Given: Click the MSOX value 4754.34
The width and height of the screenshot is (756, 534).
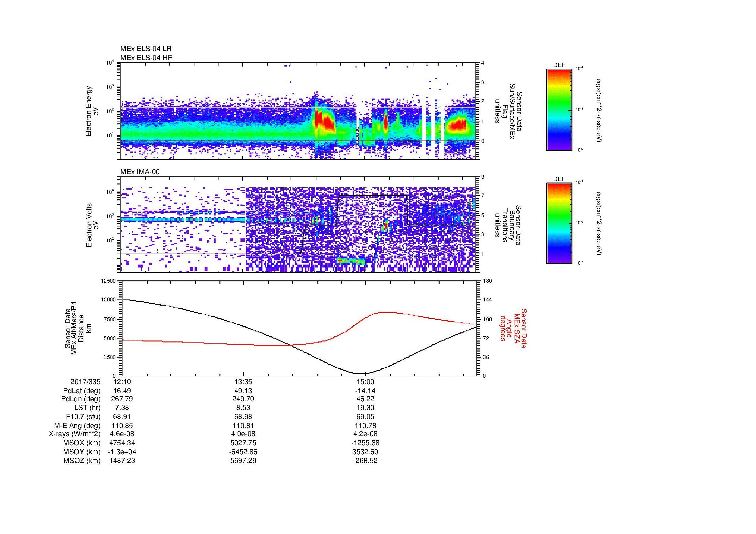Looking at the screenshot, I should pyautogui.click(x=122, y=443).
